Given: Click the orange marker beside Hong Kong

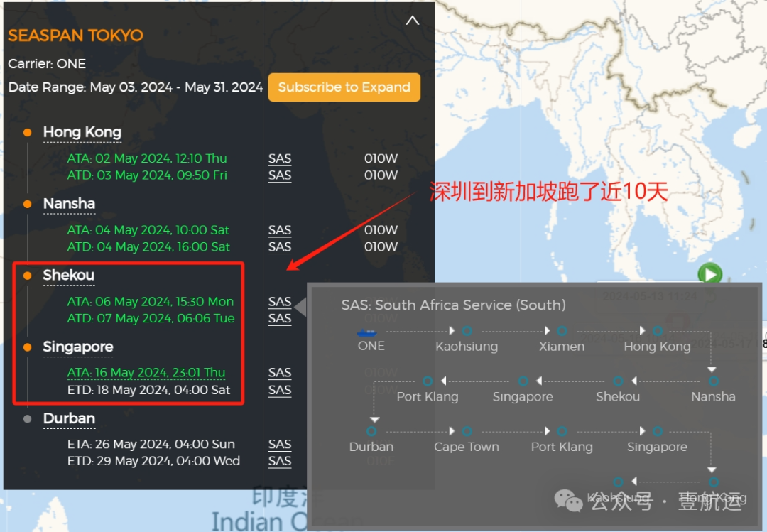Looking at the screenshot, I should pyautogui.click(x=28, y=132).
